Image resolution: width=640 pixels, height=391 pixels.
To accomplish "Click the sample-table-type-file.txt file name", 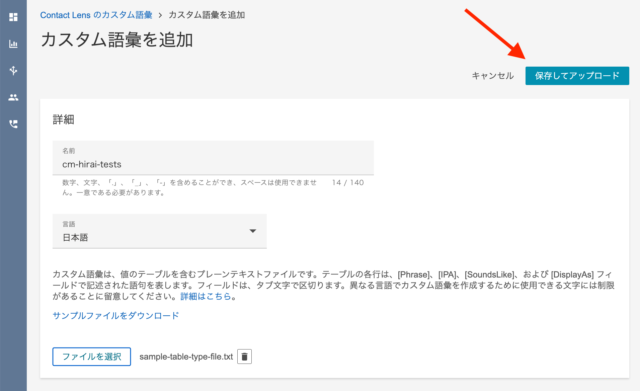I will pyautogui.click(x=186, y=357).
